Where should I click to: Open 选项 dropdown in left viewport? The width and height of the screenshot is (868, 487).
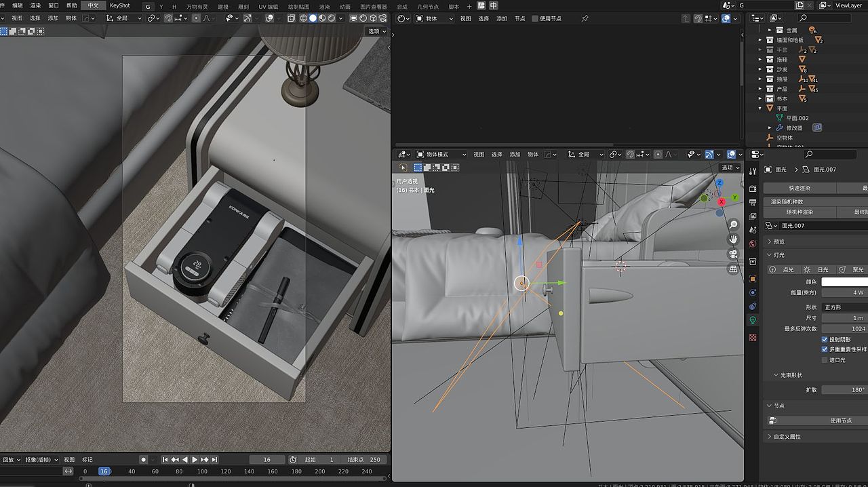click(x=377, y=31)
